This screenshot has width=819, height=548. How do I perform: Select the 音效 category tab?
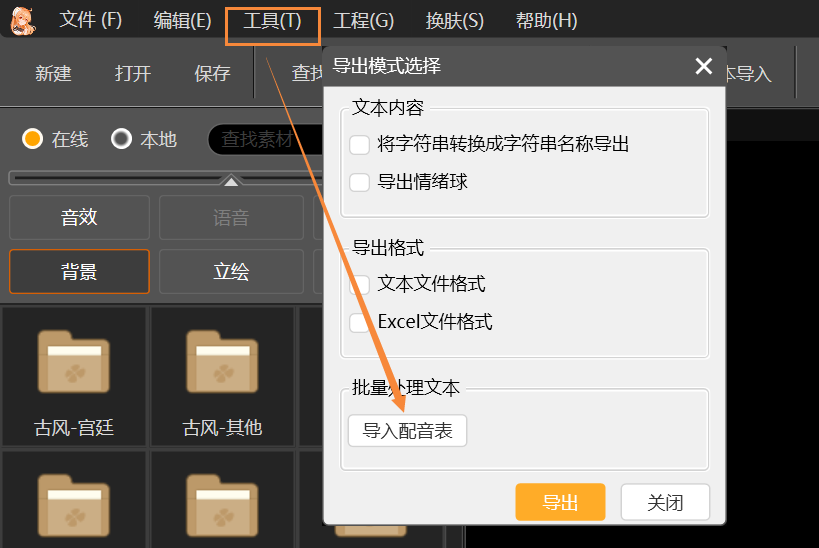(x=79, y=217)
